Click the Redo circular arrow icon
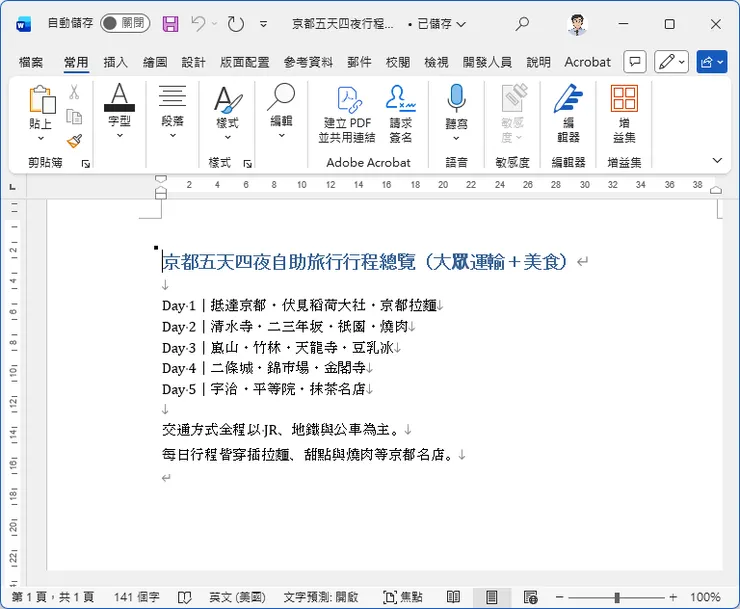740x609 pixels. click(x=235, y=24)
